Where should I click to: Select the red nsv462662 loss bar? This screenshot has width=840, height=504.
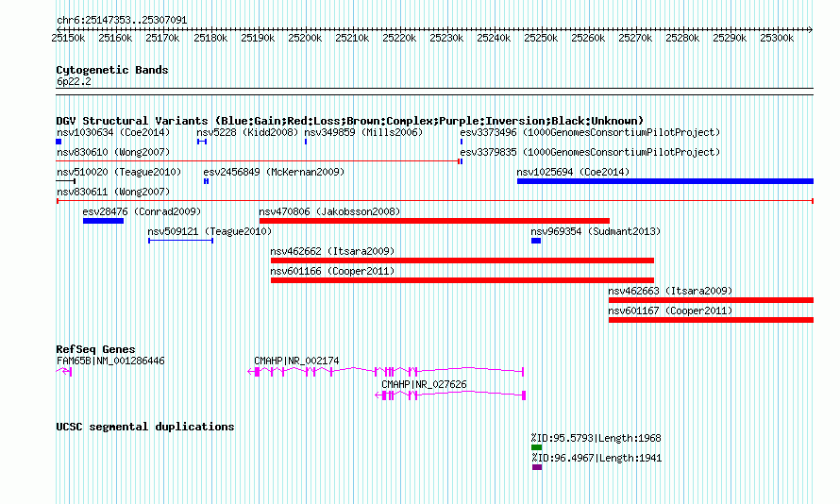tap(462, 260)
